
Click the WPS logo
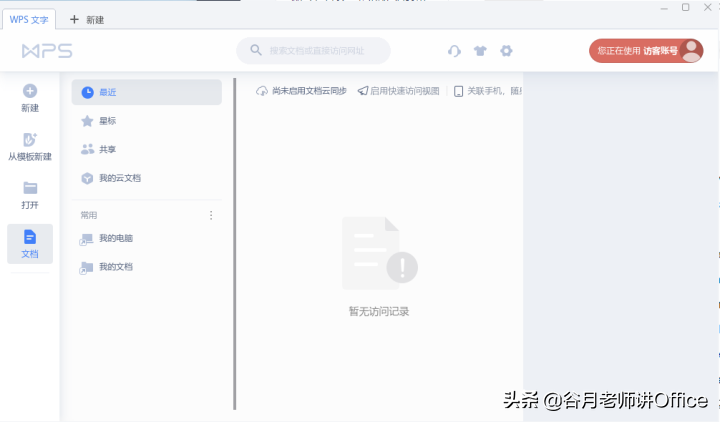click(47, 51)
